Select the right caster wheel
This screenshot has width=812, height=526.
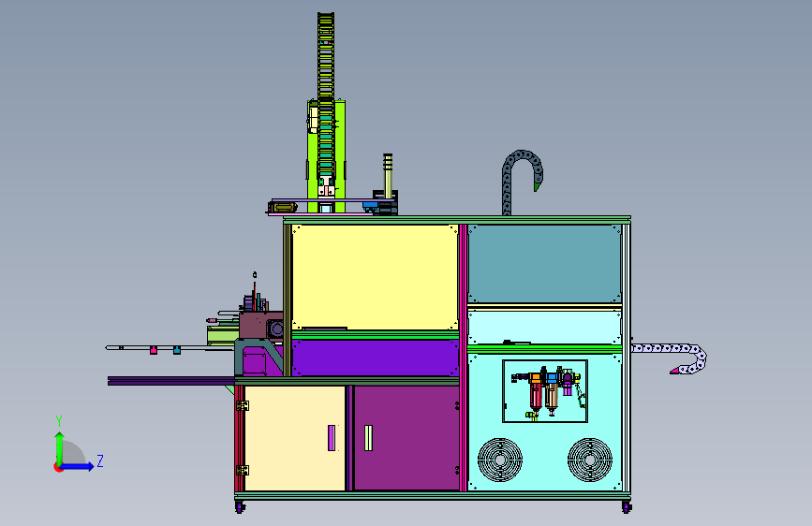(626, 507)
